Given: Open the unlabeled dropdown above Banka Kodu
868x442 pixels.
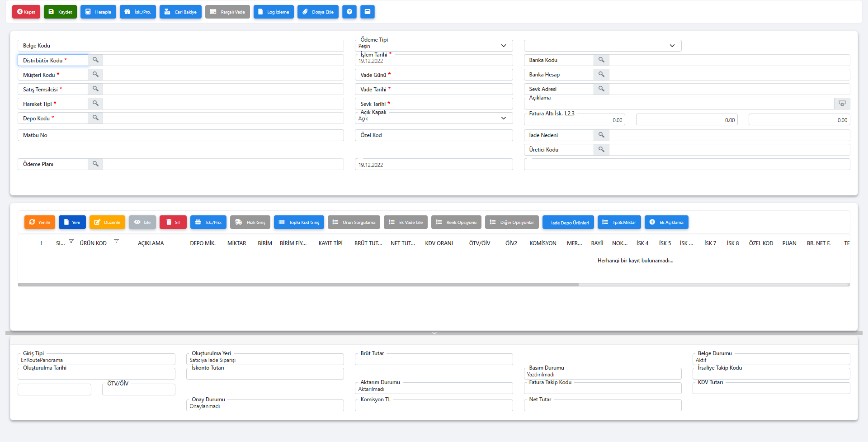Looking at the screenshot, I should click(672, 46).
